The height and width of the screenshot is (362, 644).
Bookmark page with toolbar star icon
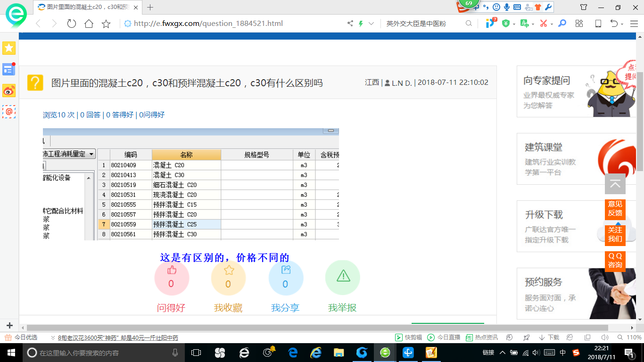pyautogui.click(x=106, y=24)
